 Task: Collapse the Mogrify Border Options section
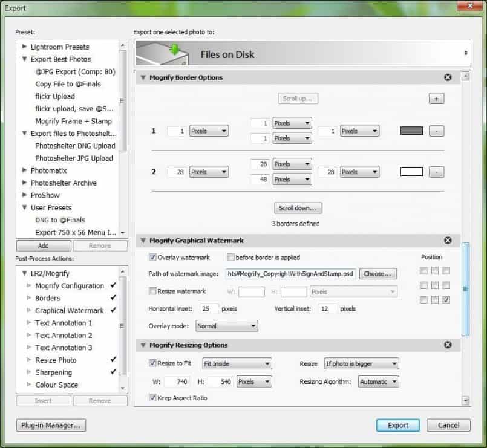[143, 77]
